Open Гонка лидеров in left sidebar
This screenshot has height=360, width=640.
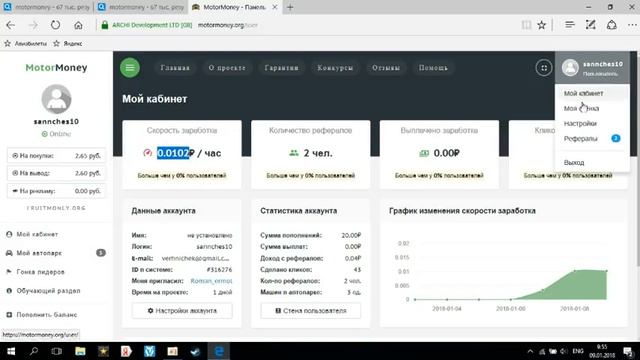(40, 272)
